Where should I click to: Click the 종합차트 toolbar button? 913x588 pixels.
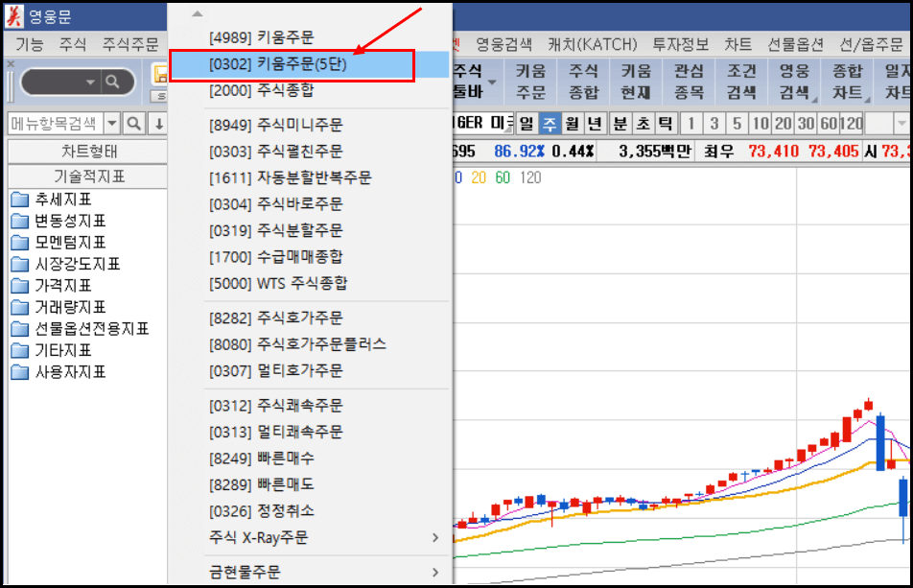point(847,82)
